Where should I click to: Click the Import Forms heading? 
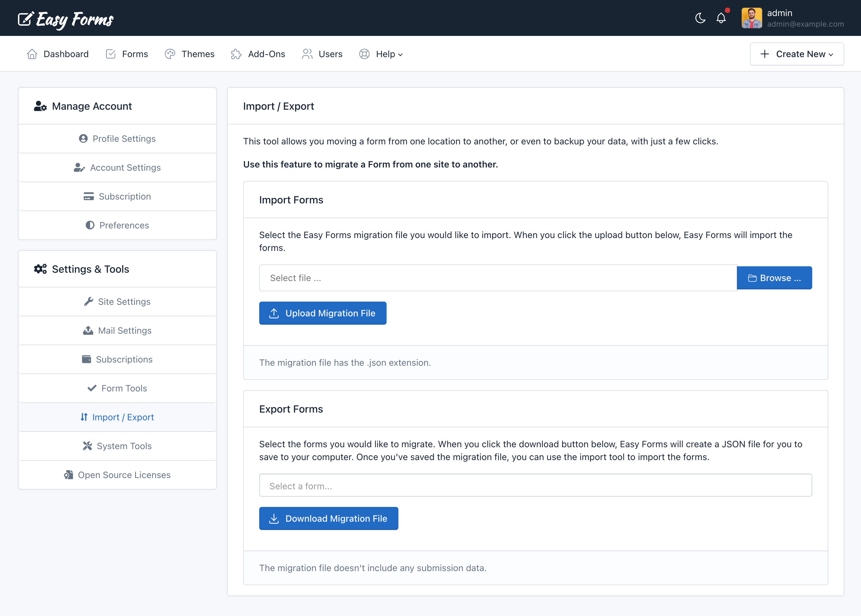(291, 200)
